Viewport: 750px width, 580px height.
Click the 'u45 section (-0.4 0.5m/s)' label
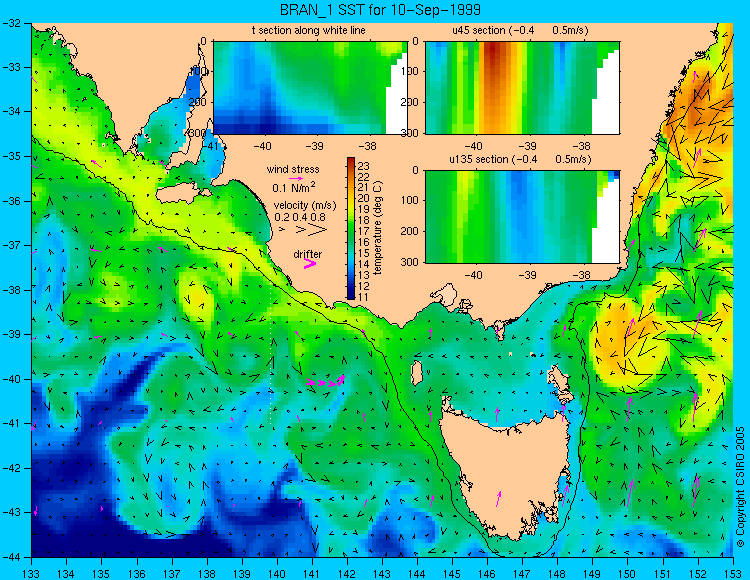click(520, 30)
